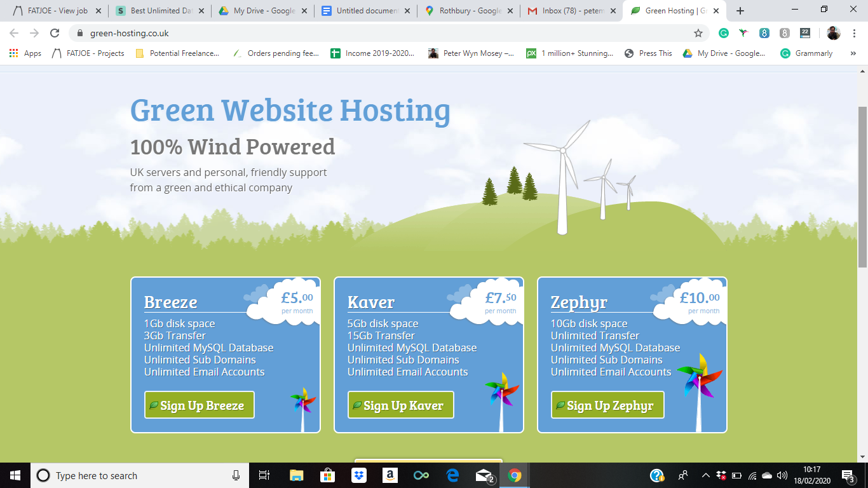Open the Apps bookmark shortcut

[x=25, y=53]
